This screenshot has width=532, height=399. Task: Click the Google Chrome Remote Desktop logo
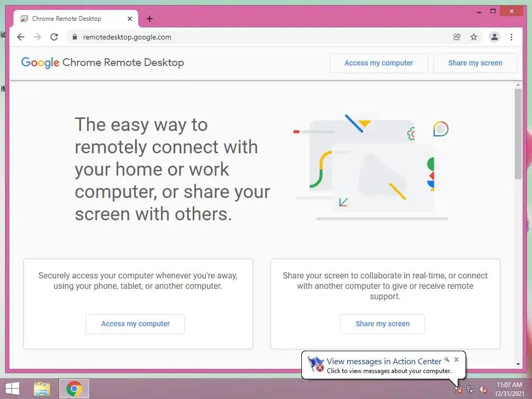point(102,63)
